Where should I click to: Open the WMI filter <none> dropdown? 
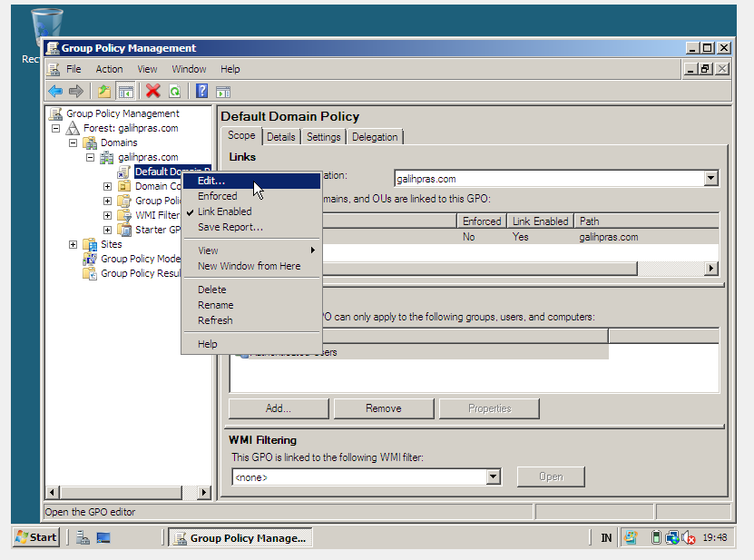click(493, 476)
